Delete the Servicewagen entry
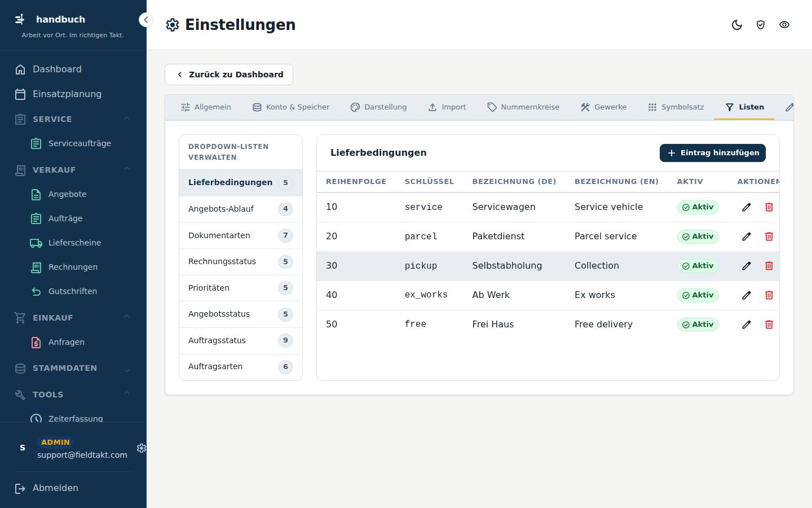 click(769, 207)
